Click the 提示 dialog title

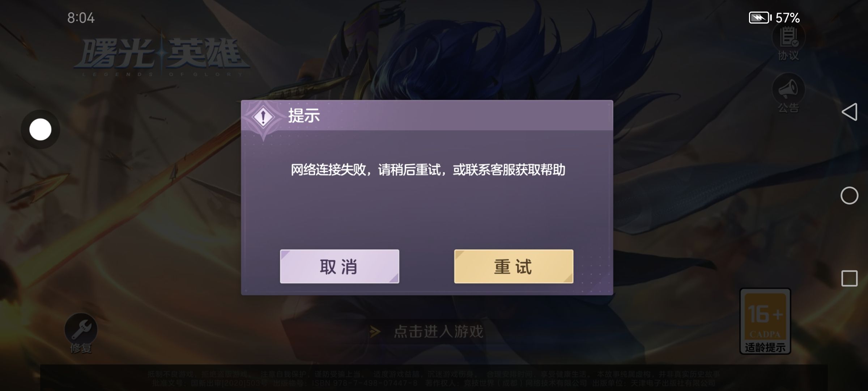click(x=304, y=116)
